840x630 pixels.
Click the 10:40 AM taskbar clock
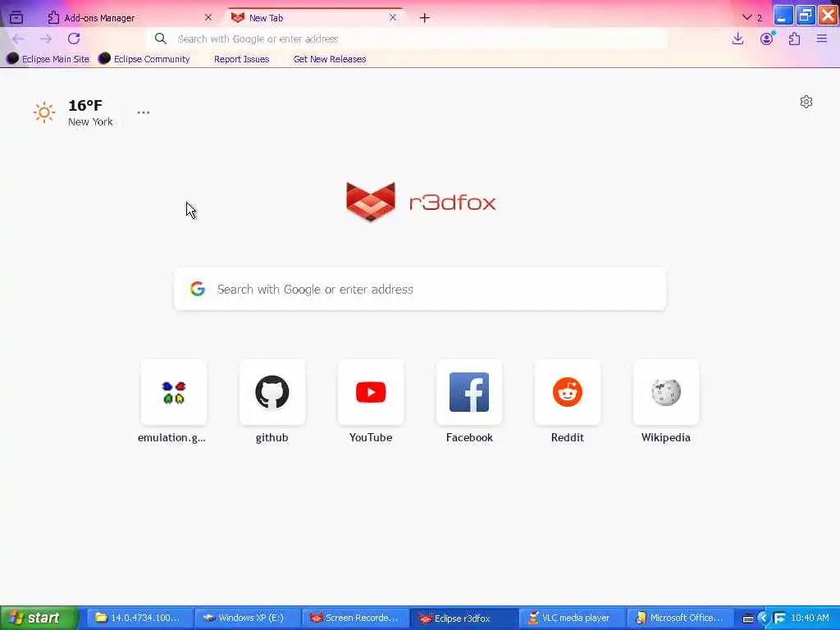pyautogui.click(x=810, y=619)
